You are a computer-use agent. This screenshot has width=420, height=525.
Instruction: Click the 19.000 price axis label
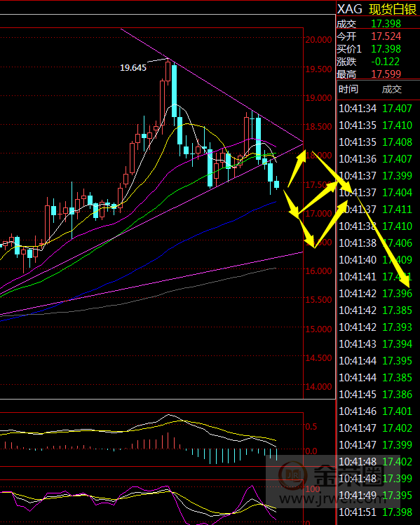(318, 97)
